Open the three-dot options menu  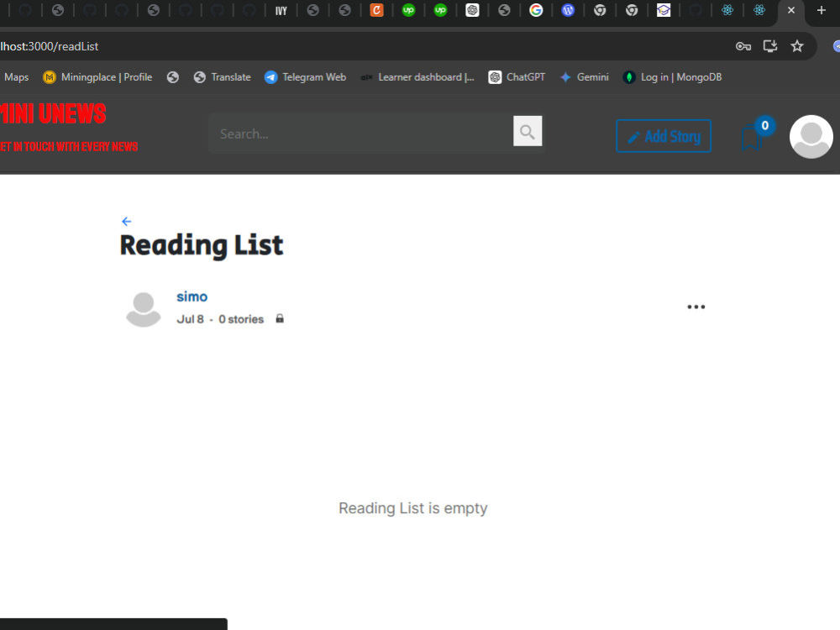[696, 307]
